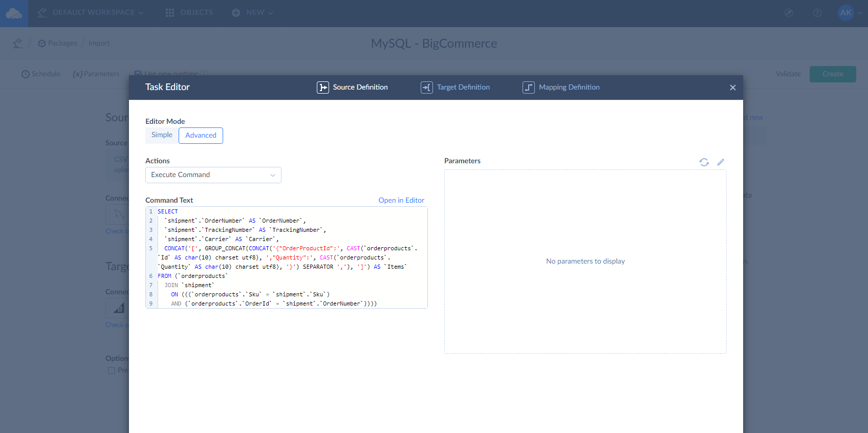Click the SELECT keyword on line 1

(x=168, y=211)
